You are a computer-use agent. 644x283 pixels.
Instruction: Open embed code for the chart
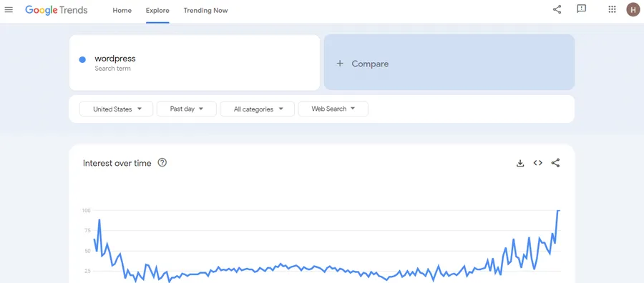pos(537,163)
